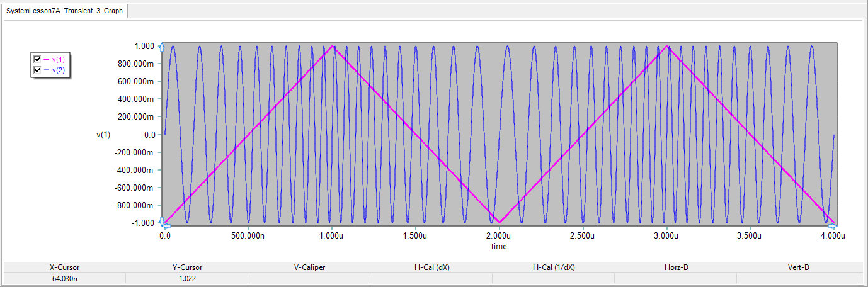
Task: Click the 1.022 Y-Cursor value field
Action: pyautogui.click(x=187, y=278)
